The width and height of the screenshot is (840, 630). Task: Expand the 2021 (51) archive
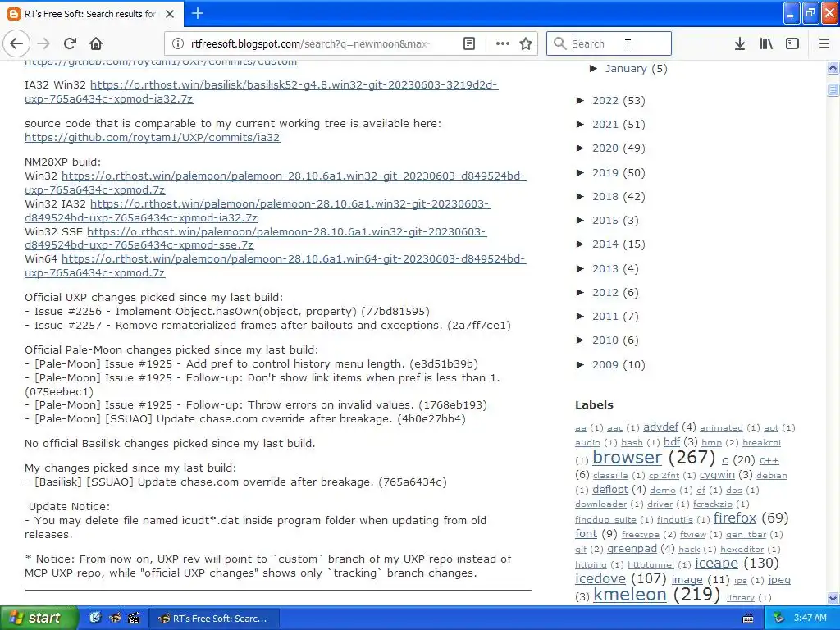pos(580,125)
